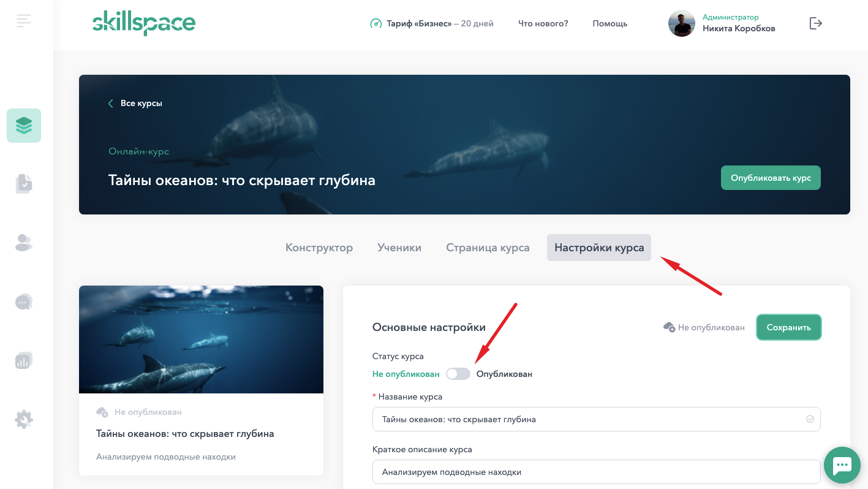Click the Статус курса label
868x489 pixels.
point(398,356)
